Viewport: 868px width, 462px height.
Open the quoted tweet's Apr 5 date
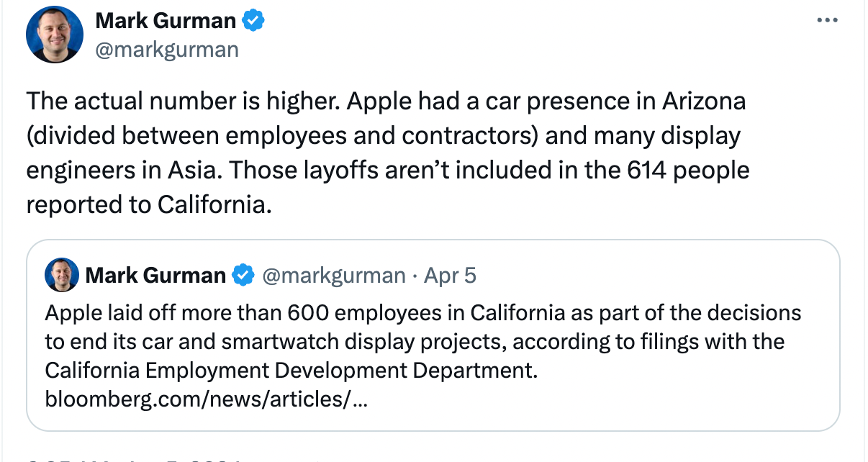(450, 275)
